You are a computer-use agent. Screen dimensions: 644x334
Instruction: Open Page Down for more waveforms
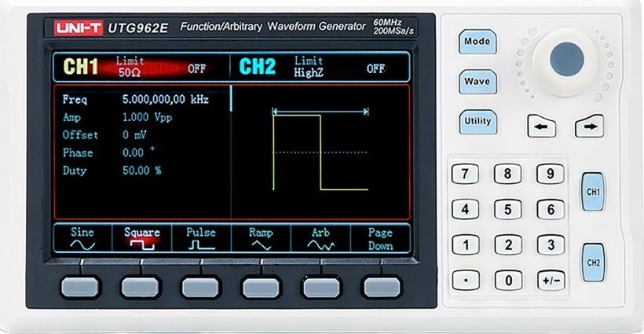380,239
